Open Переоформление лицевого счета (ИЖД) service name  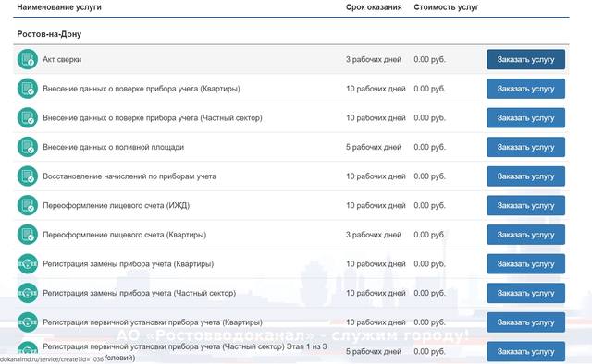tap(116, 206)
